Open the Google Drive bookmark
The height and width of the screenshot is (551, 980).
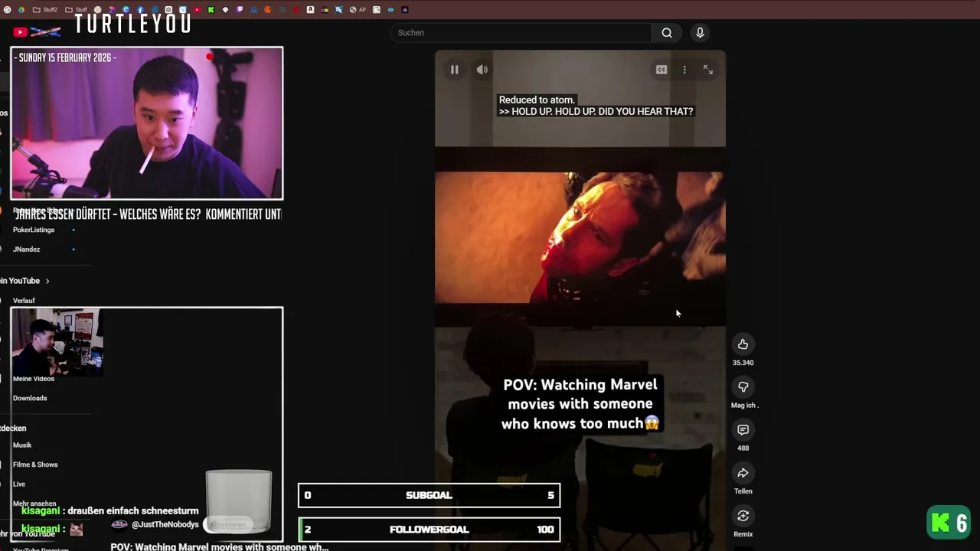pos(21,10)
